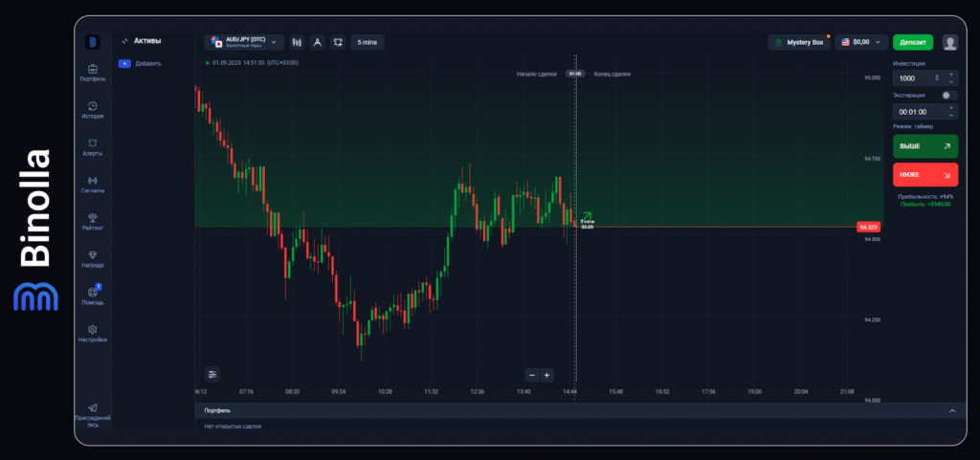The image size is (980, 460).
Task: Open the Настройки gear icon
Action: tap(93, 333)
